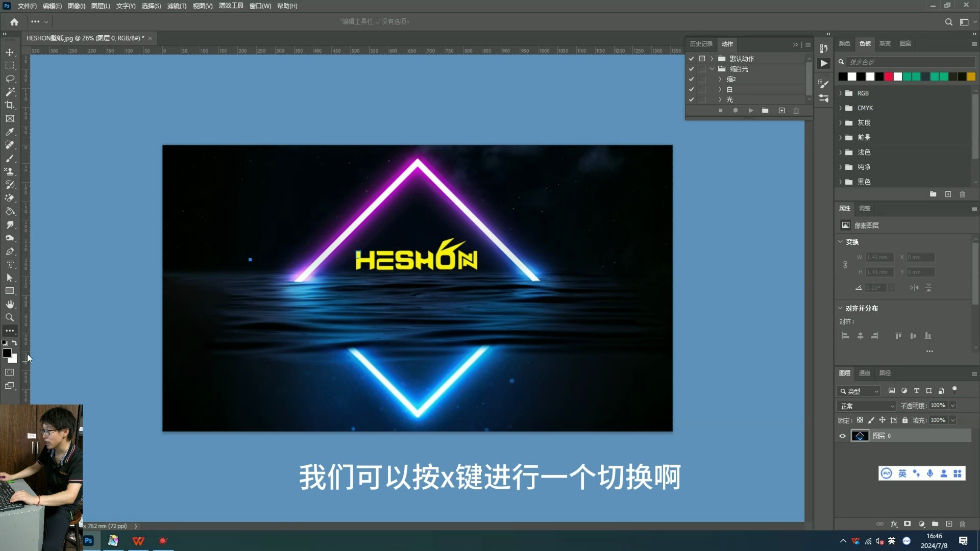
Task: Toggle visibility of 光 layer
Action: click(x=691, y=99)
